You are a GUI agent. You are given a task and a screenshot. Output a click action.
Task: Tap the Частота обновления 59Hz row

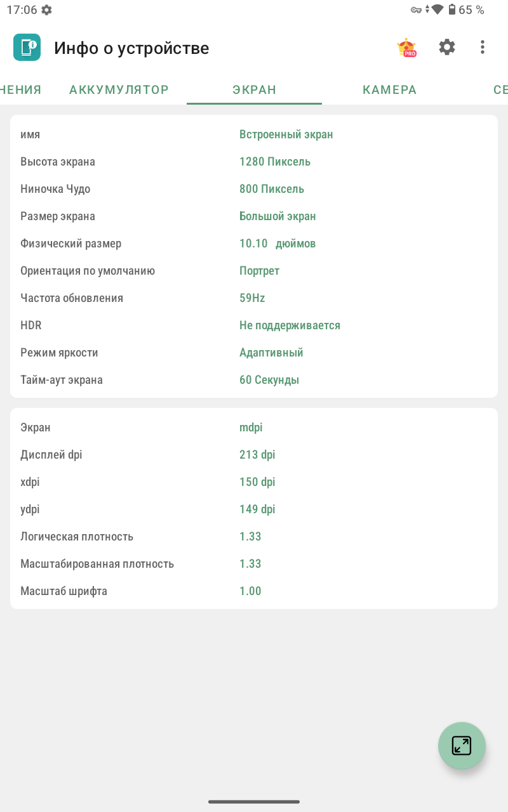click(254, 298)
